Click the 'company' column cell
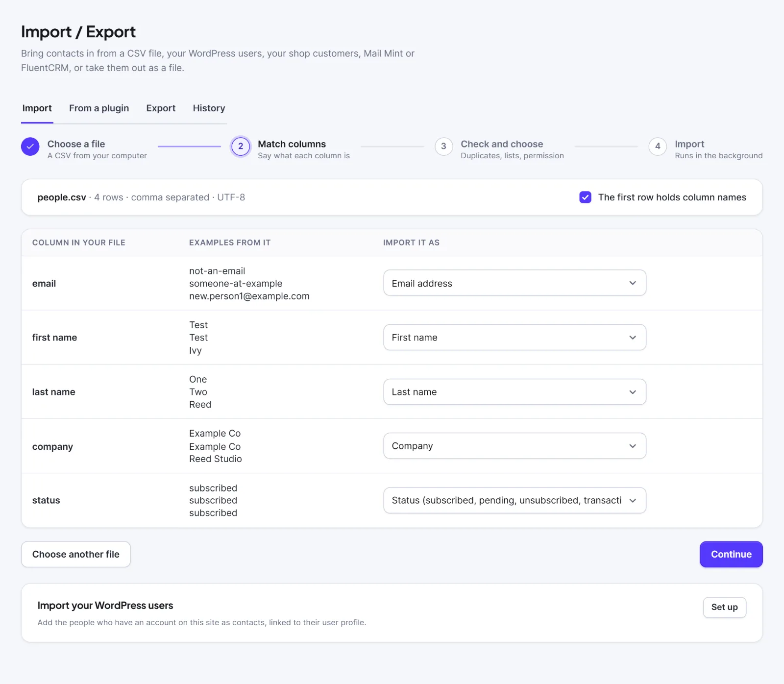Image resolution: width=784 pixels, height=684 pixels. (52, 447)
